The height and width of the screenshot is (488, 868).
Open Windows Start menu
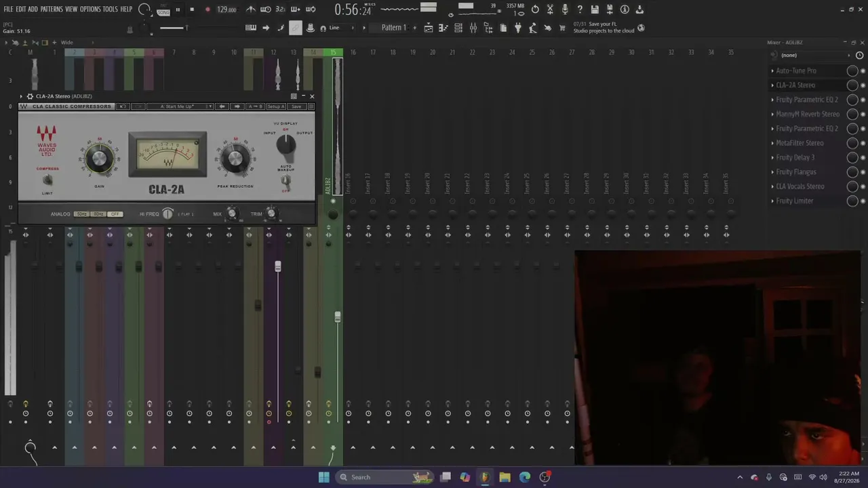[324, 477]
